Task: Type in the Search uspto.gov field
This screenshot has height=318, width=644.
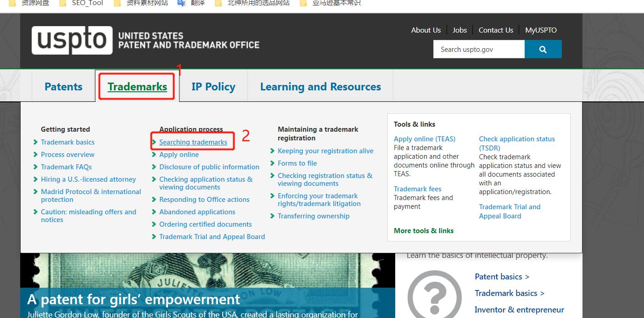Action: pyautogui.click(x=478, y=50)
